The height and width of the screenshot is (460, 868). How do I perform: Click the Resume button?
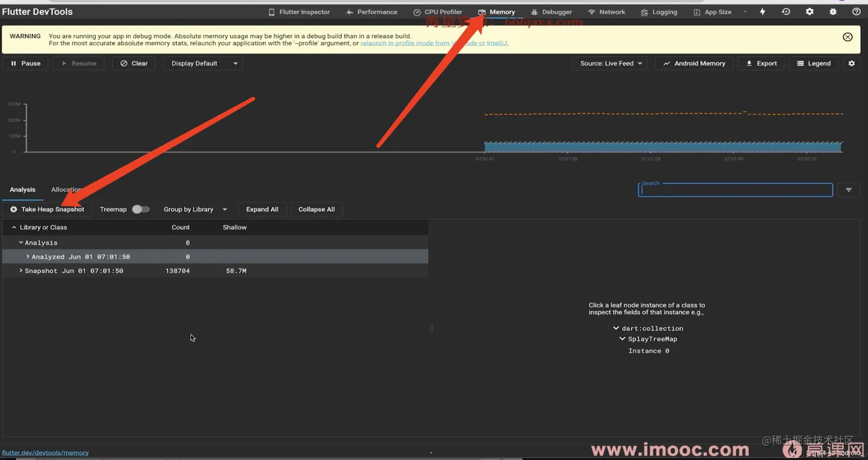coord(78,63)
